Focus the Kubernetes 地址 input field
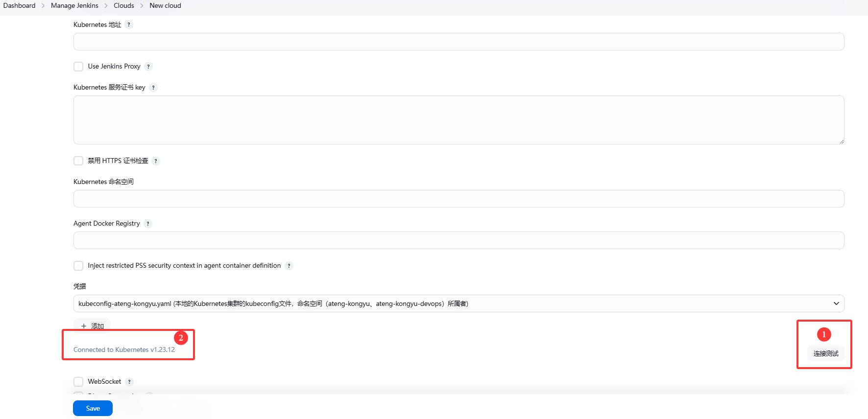This screenshot has height=419, width=868. click(458, 42)
